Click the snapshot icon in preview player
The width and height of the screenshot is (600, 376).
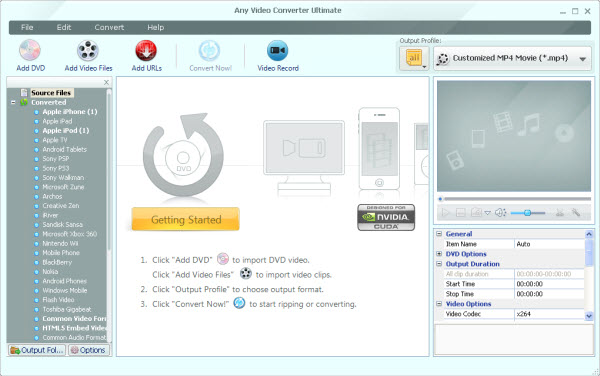pos(476,212)
